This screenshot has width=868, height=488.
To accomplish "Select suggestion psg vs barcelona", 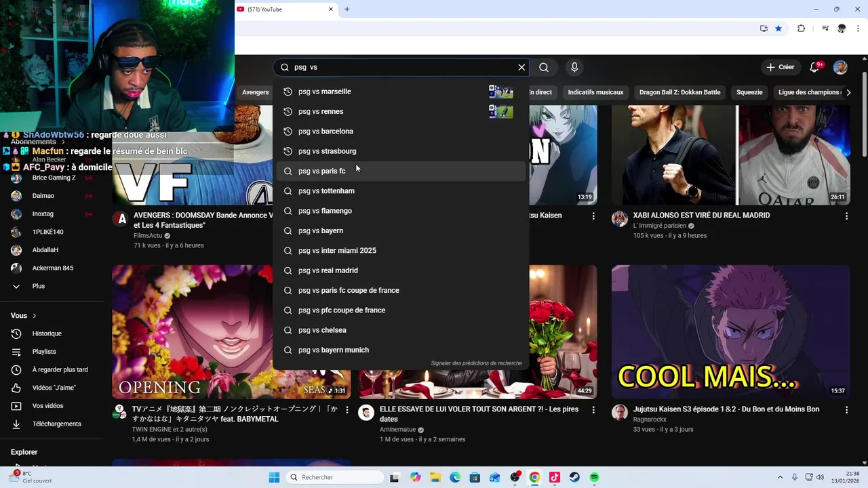I will [400, 131].
